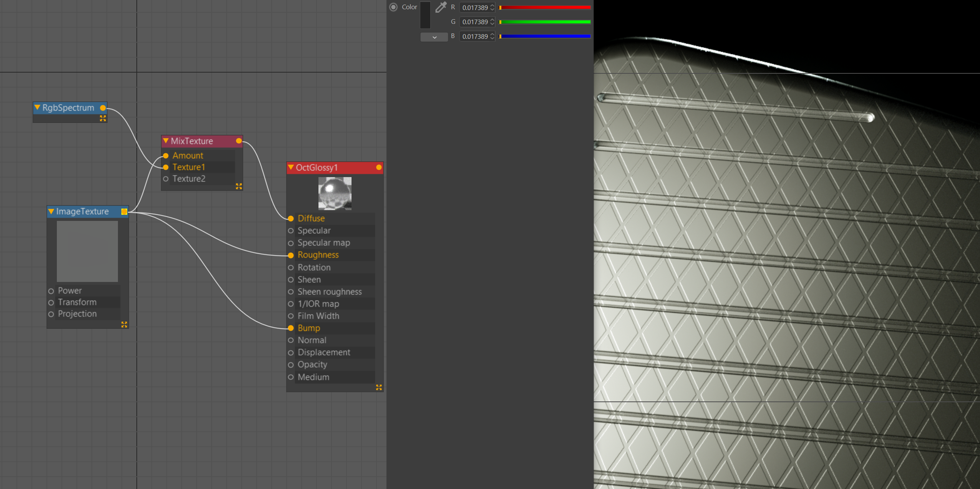Click the MixTexture output port dot
The width and height of the screenshot is (980, 489).
coord(239,141)
